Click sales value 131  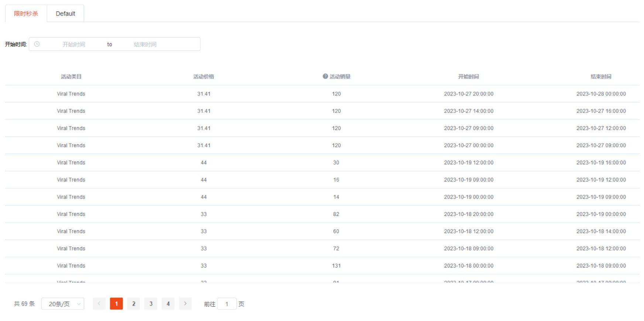(x=336, y=266)
